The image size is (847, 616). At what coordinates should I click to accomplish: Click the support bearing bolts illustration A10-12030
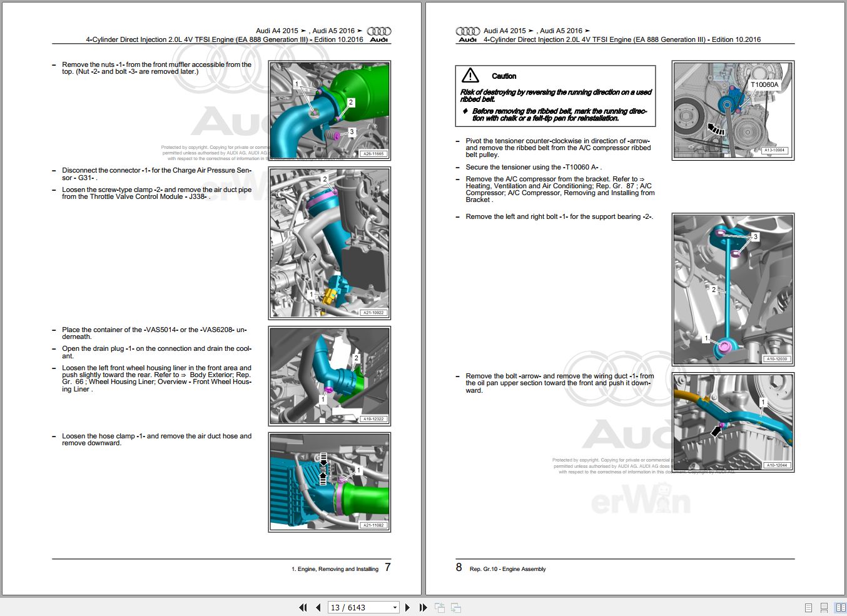pyautogui.click(x=733, y=289)
